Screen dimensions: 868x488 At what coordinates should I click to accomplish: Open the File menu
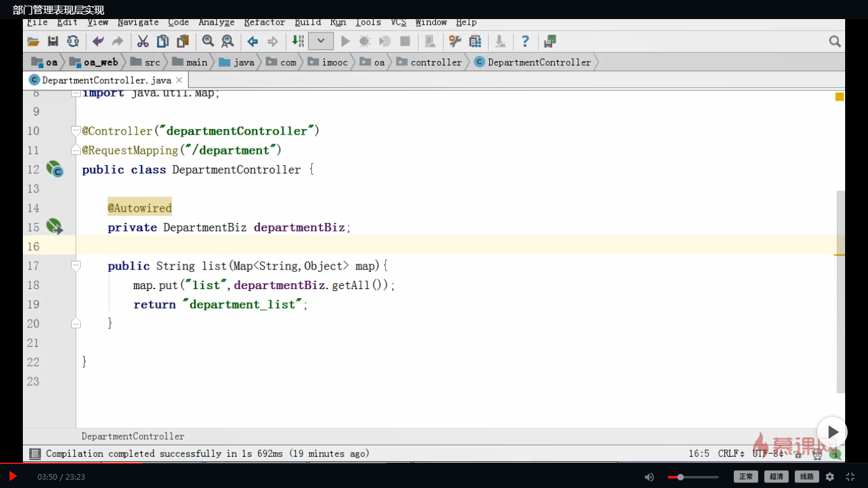pos(37,22)
